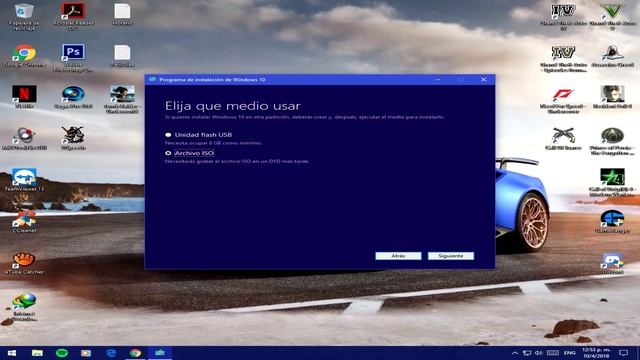This screenshot has height=360, width=640.
Task: Open the CCleaner desktop shortcut
Action: tap(24, 222)
